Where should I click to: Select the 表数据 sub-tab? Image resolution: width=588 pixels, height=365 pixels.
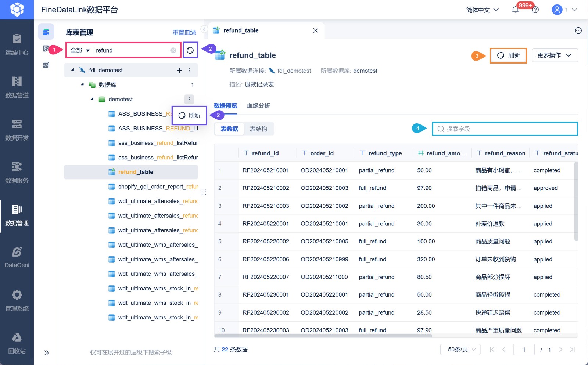(x=229, y=129)
